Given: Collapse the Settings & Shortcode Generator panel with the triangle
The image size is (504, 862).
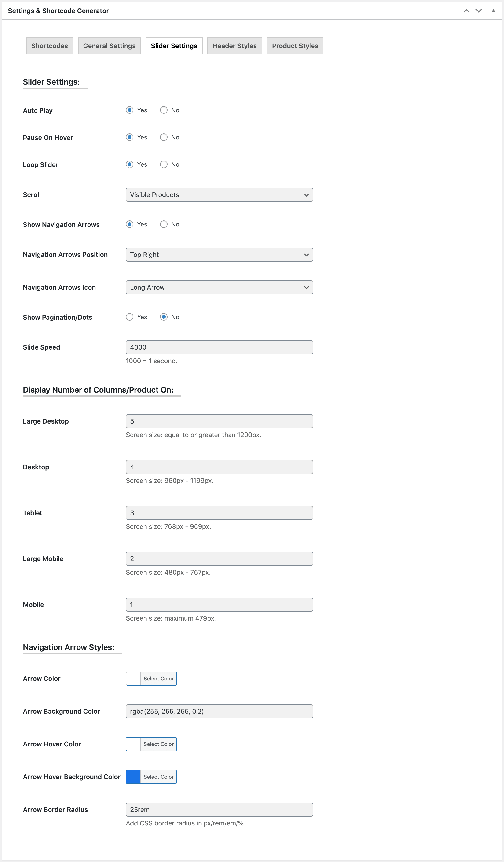Looking at the screenshot, I should click(493, 11).
